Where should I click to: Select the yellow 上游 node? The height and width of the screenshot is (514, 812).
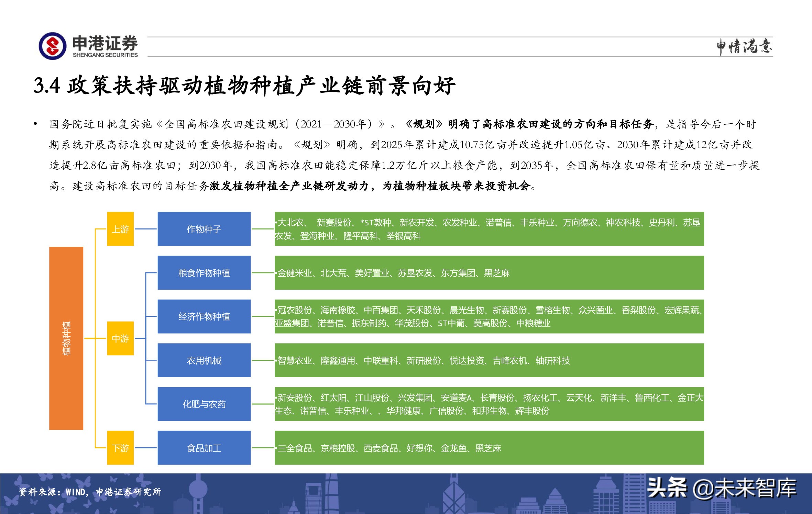coord(120,229)
